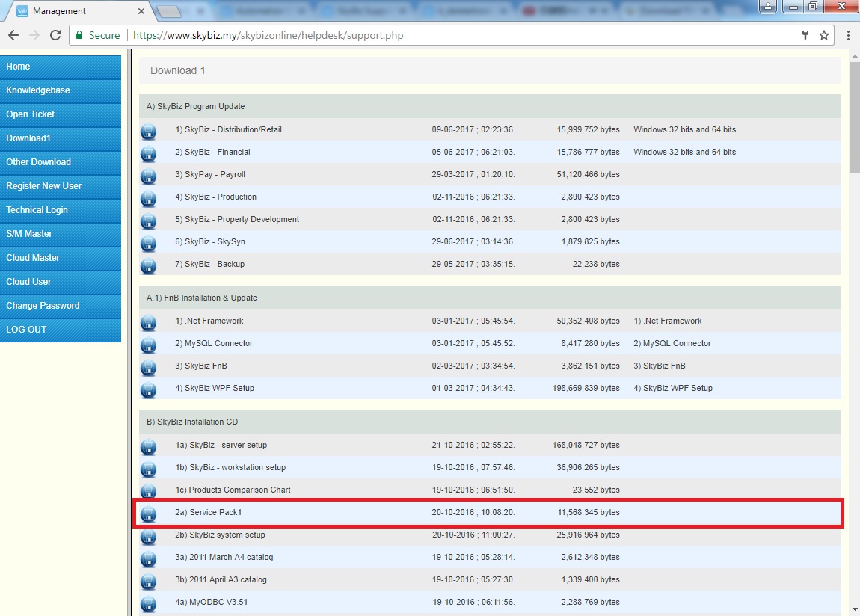Click the URL address bar
Image resolution: width=860 pixels, height=616 pixels.
[449, 35]
